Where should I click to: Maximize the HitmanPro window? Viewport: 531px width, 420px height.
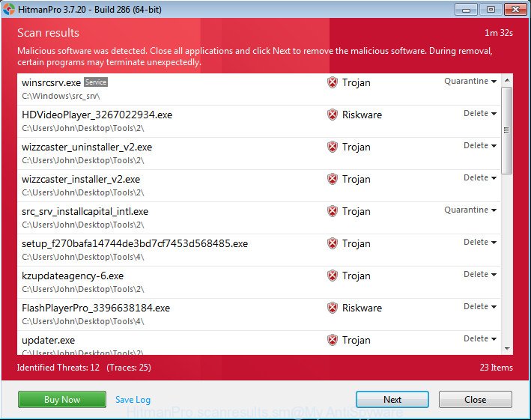tap(491, 10)
